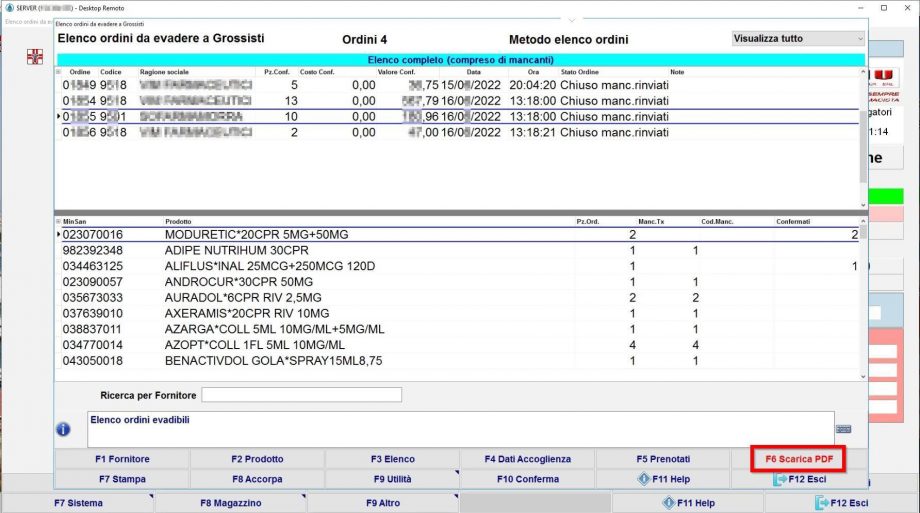Open the F8 Magazzino menu
The width and height of the screenshot is (920, 513).
230,503
